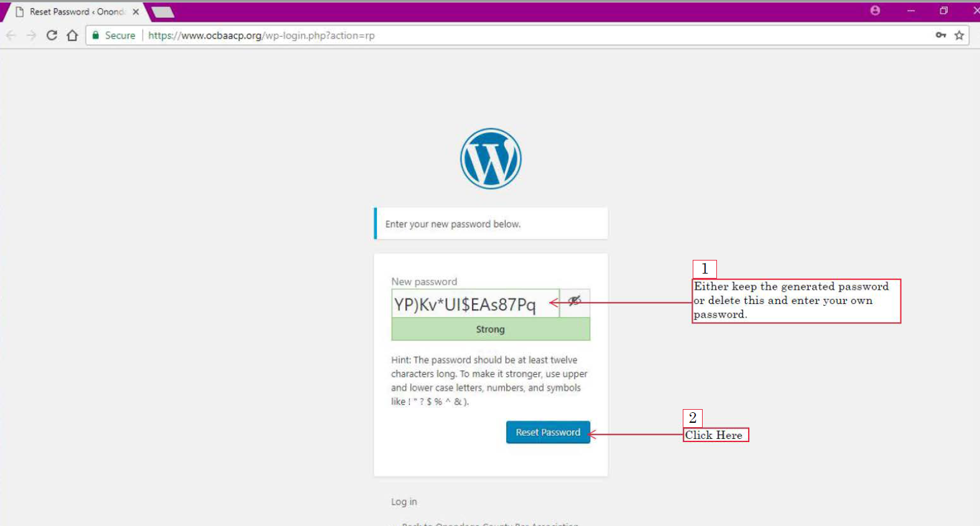Open the Chrome profile avatar icon
980x526 pixels.
tap(875, 11)
